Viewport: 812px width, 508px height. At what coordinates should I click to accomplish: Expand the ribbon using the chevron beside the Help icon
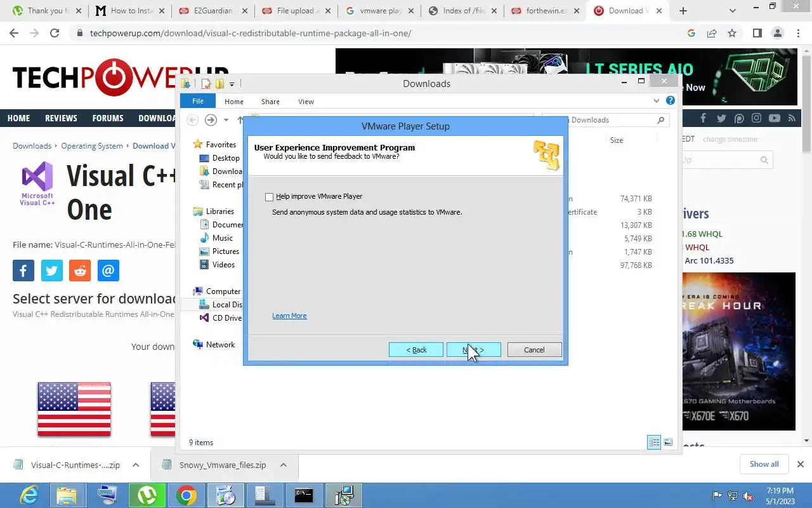[x=657, y=100]
